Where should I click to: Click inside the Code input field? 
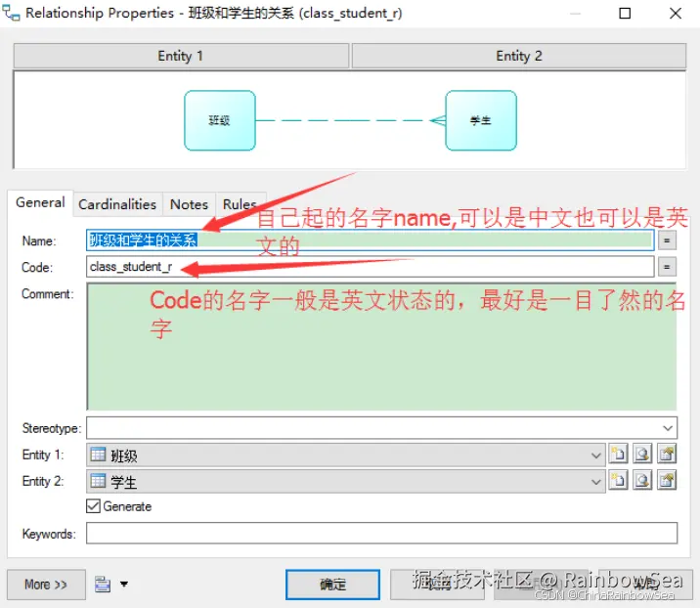tap(371, 267)
